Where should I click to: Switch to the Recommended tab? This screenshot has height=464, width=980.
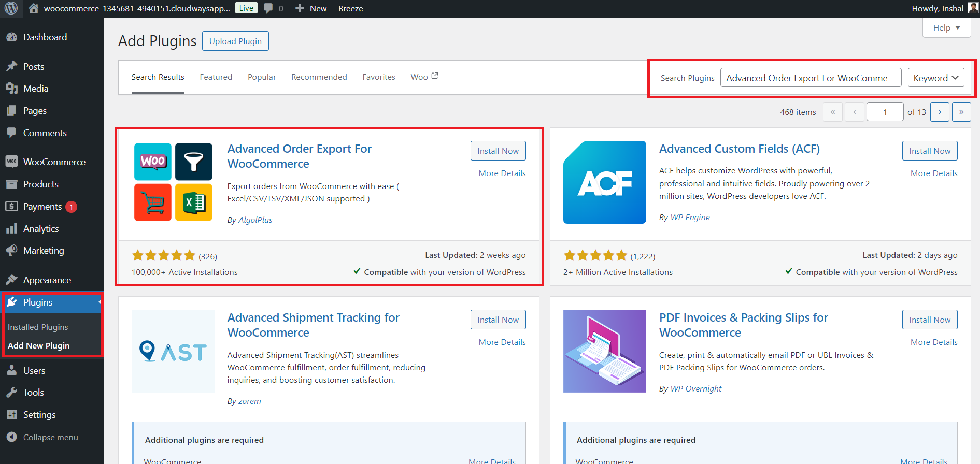(319, 77)
